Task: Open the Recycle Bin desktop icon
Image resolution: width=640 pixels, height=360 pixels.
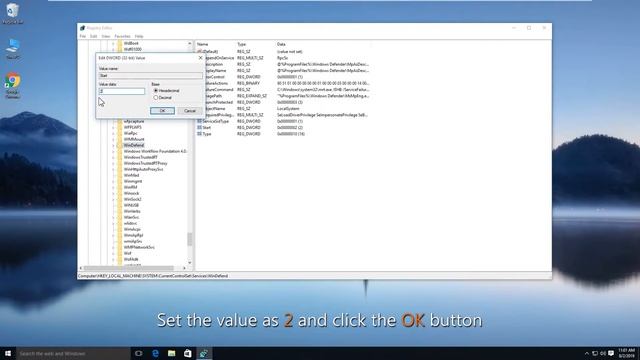Action: pyautogui.click(x=13, y=13)
